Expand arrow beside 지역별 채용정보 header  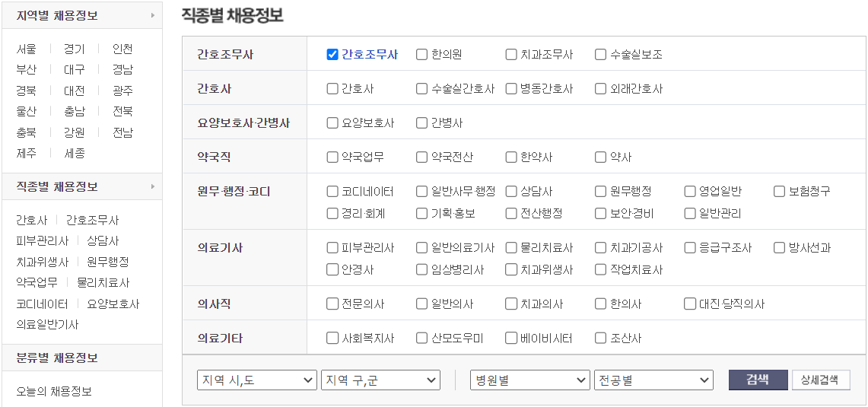click(153, 15)
